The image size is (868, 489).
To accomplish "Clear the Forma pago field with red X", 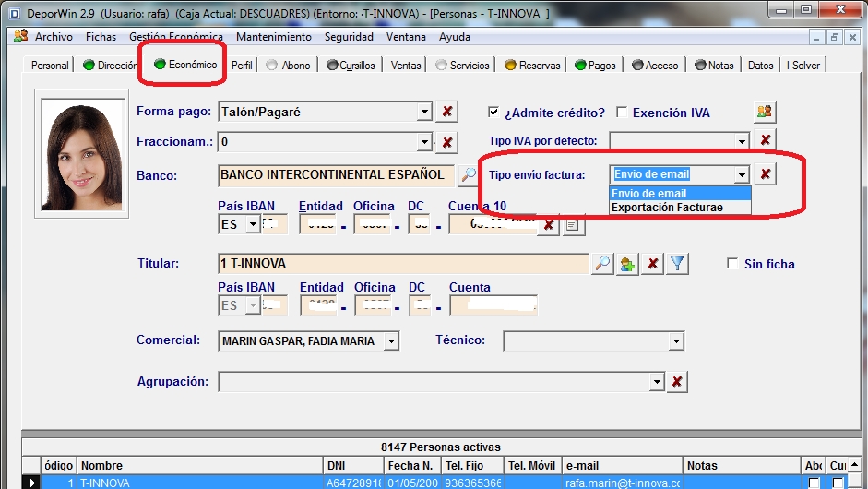I will tap(446, 112).
